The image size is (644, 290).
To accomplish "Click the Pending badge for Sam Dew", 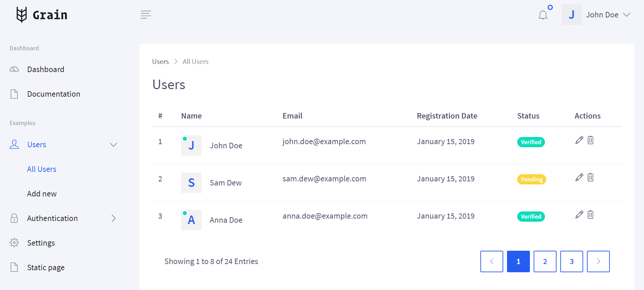I will 532,179.
